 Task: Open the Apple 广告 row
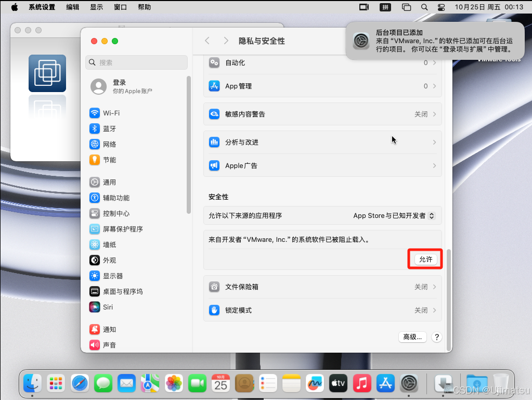pyautogui.click(x=322, y=165)
